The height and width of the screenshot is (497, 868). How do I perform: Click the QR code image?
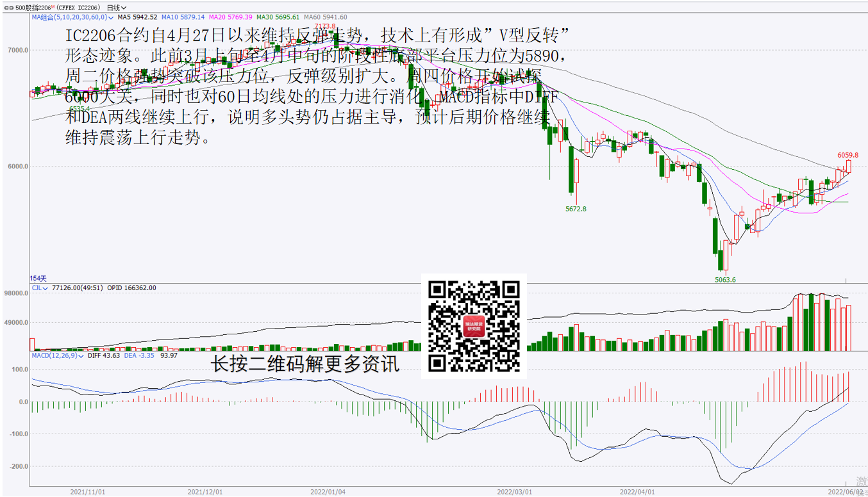pyautogui.click(x=474, y=326)
